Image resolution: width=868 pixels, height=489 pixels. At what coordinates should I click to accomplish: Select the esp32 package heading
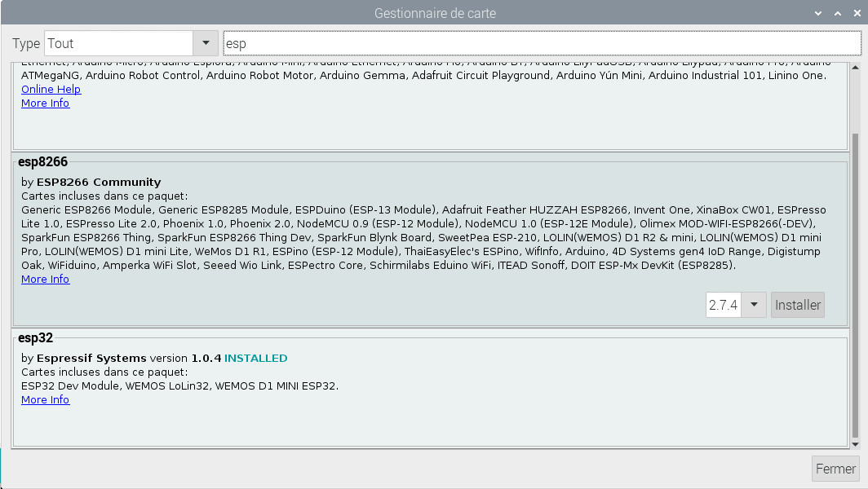[35, 338]
